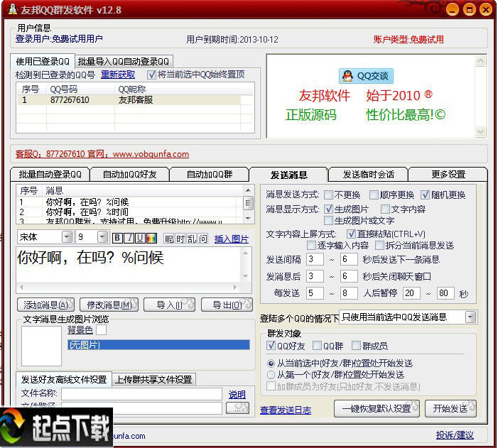498x448 pixels.
Task: Click 一键恢复默认设置 button
Action: (377, 409)
